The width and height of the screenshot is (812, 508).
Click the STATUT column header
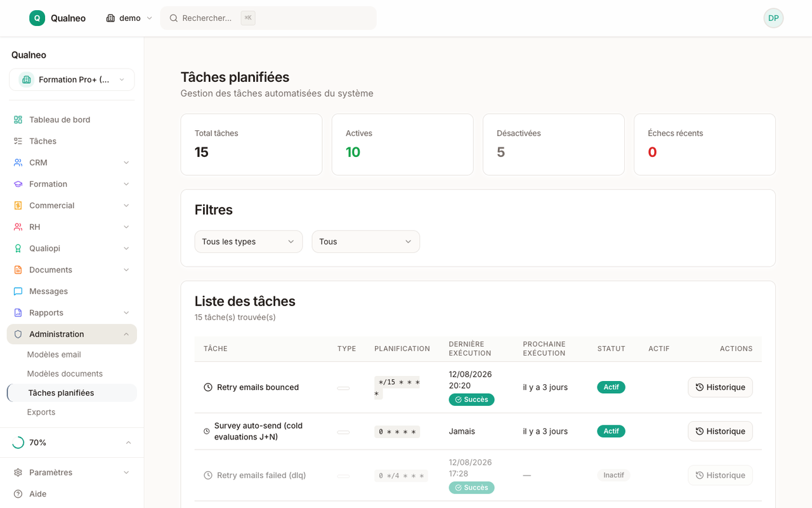611,349
